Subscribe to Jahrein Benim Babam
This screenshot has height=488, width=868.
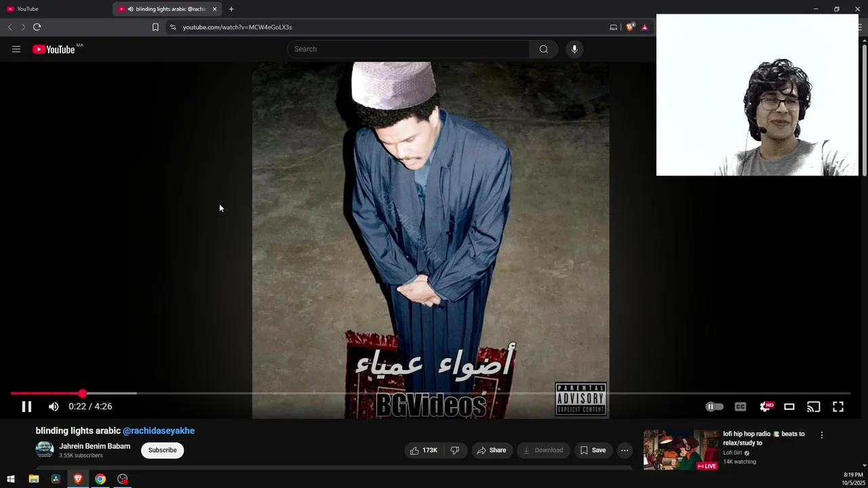click(163, 450)
